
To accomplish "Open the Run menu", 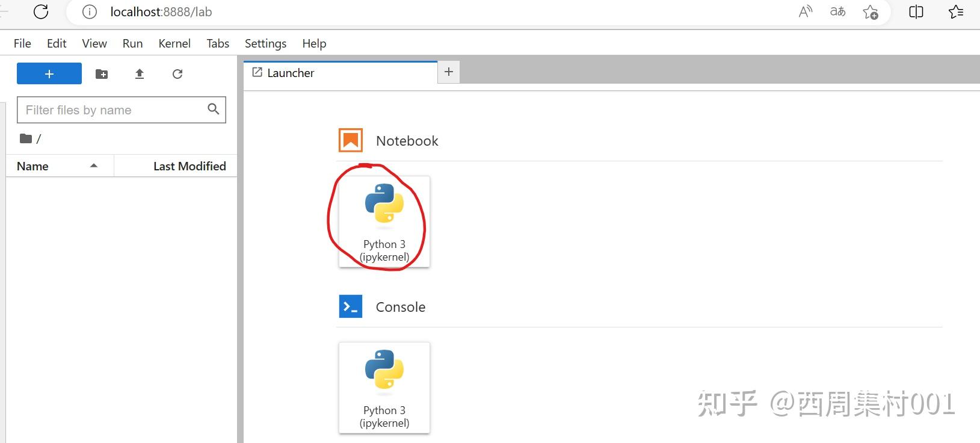I will point(132,43).
